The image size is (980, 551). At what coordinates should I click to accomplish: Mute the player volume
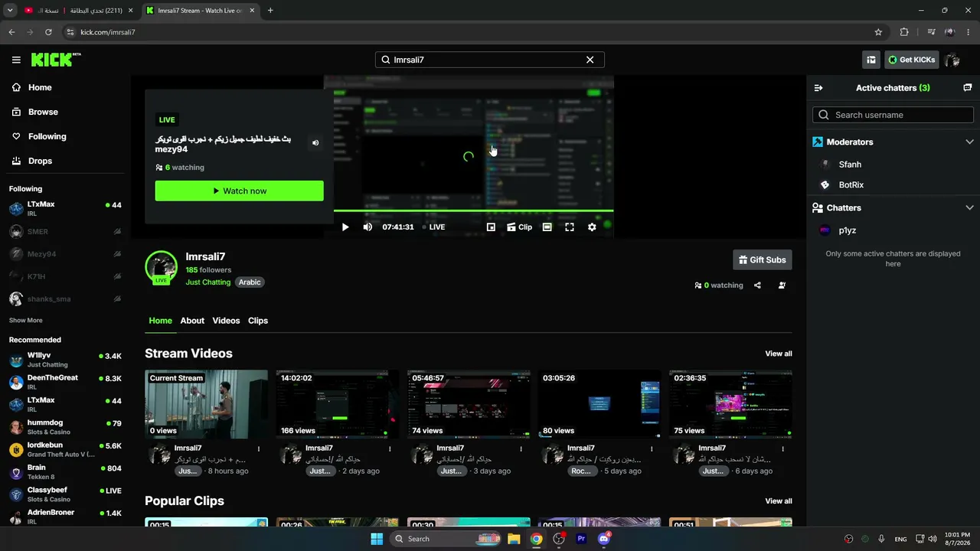pyautogui.click(x=367, y=227)
